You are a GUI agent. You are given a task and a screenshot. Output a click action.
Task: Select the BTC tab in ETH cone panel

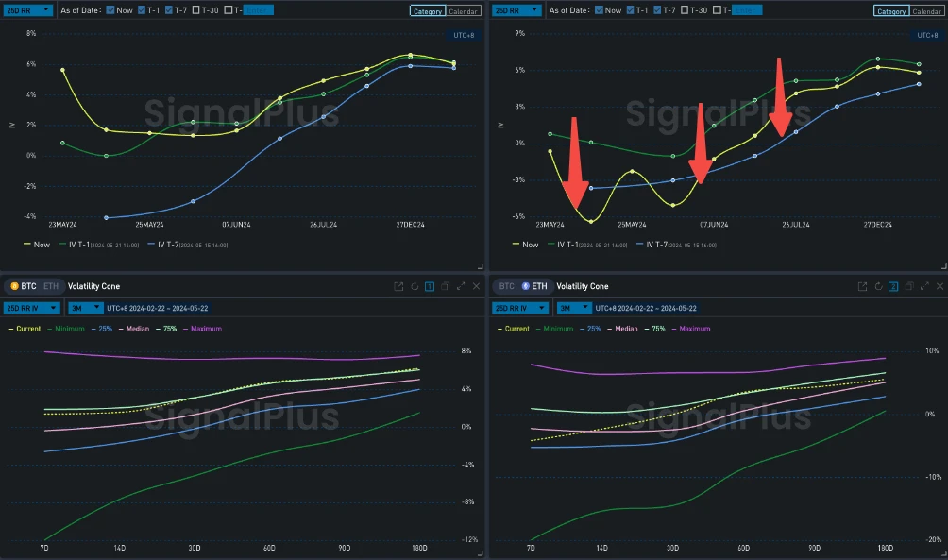click(x=507, y=285)
